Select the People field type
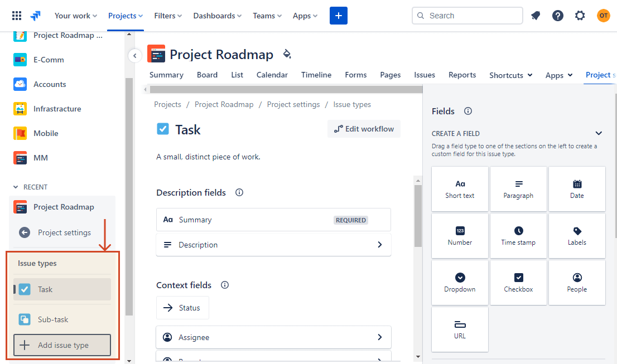The image size is (617, 364). point(577,282)
